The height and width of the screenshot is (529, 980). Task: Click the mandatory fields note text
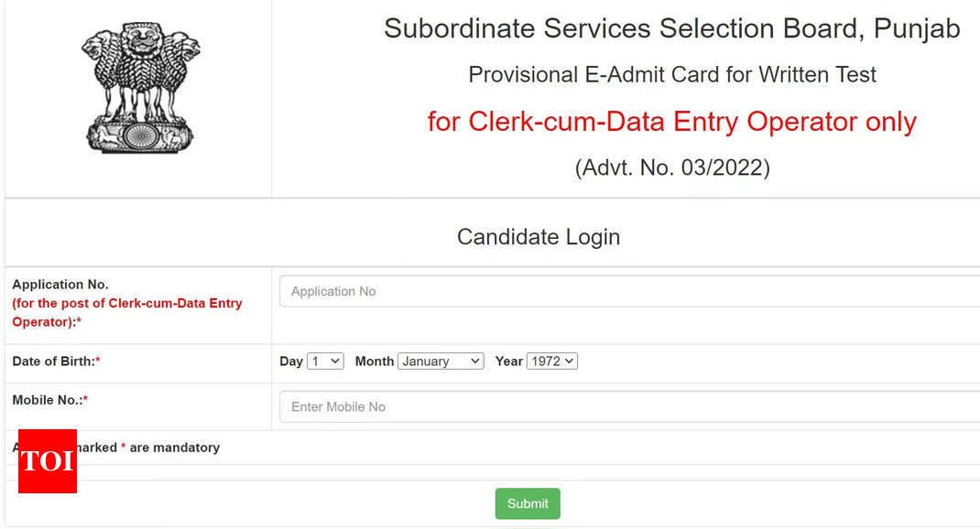[x=116, y=448]
